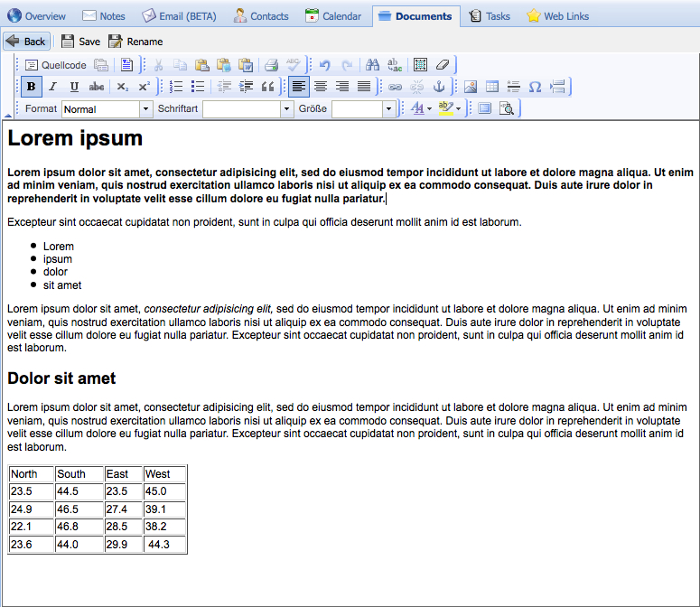Expand the Größe size dropdown
The width and height of the screenshot is (700, 607).
[365, 109]
